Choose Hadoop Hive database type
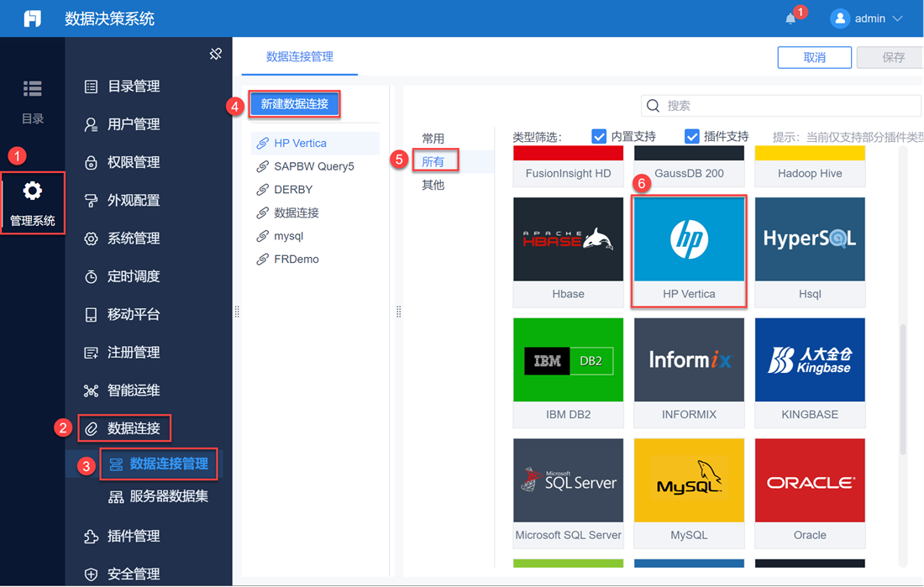Image resolution: width=924 pixels, height=587 pixels. (810, 166)
